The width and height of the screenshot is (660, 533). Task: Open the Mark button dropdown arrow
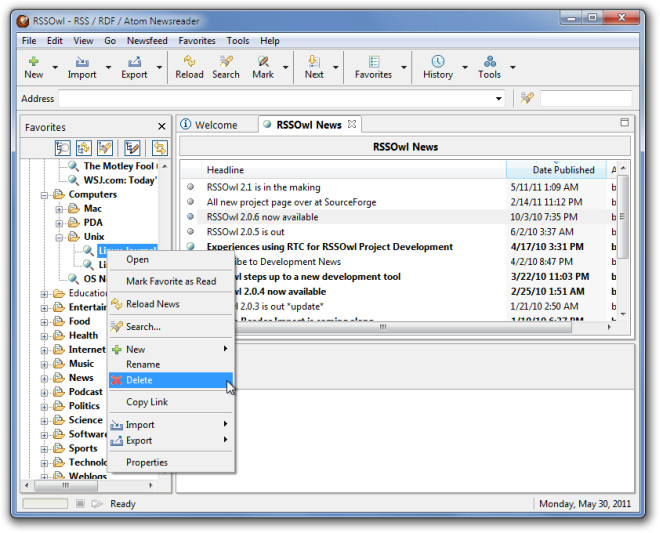(285, 67)
